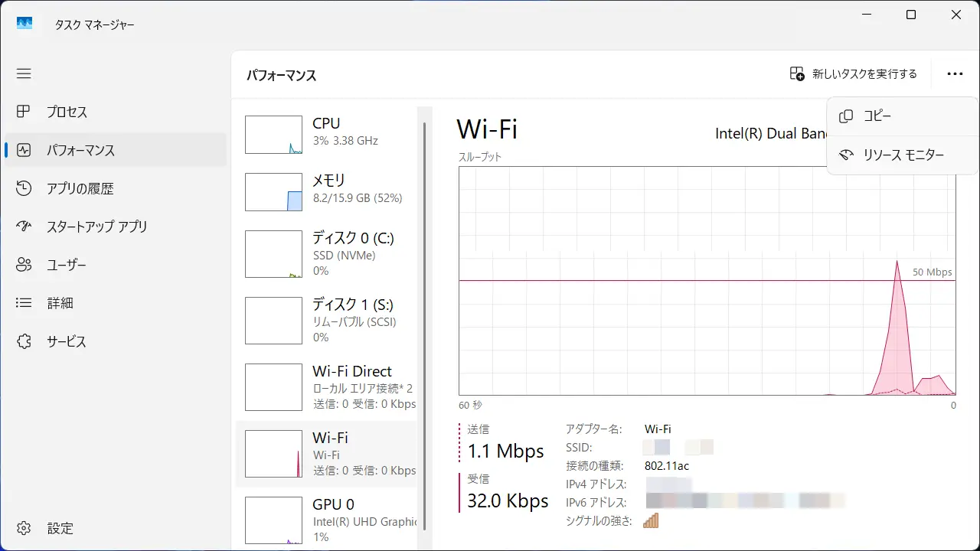Open 設定 gear at bottom
The image size is (980, 551).
pyautogui.click(x=24, y=528)
